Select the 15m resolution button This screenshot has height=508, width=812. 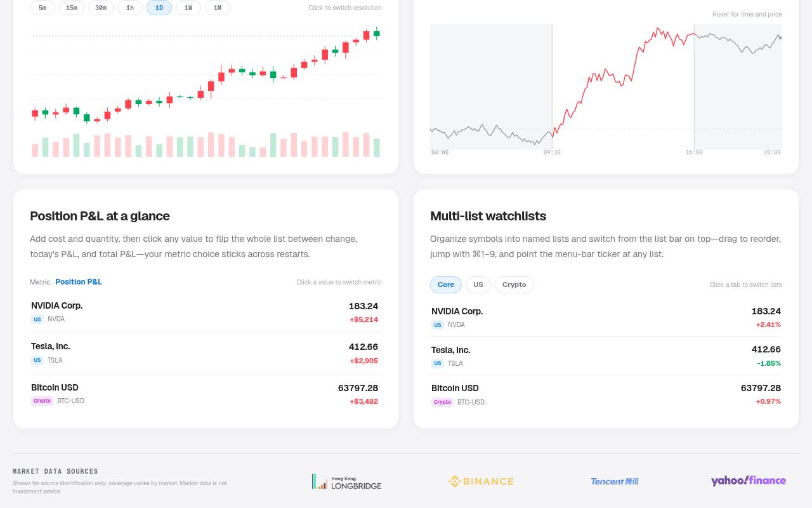(x=72, y=8)
